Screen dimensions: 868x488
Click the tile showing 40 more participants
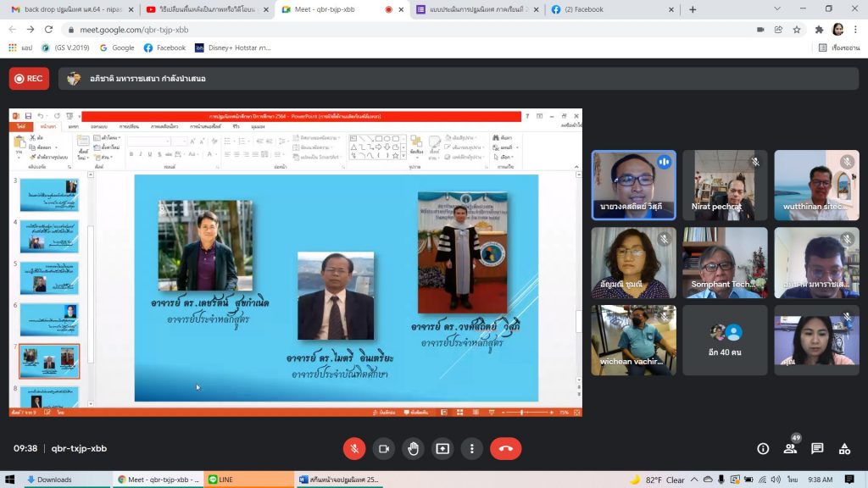[725, 340]
